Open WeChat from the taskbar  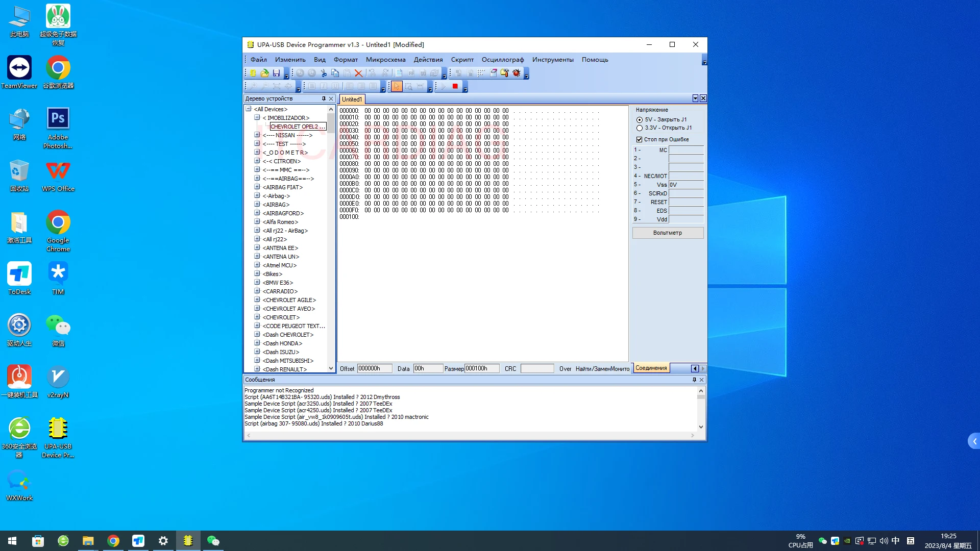(213, 541)
